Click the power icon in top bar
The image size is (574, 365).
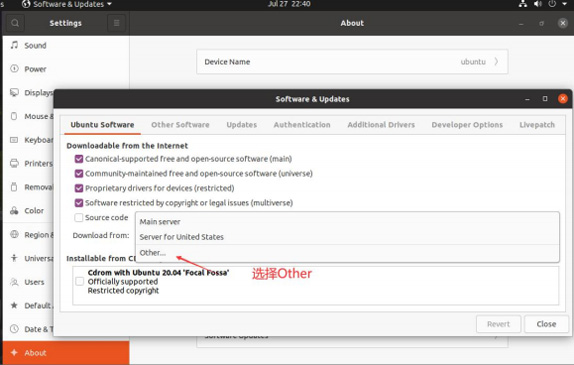click(x=552, y=4)
